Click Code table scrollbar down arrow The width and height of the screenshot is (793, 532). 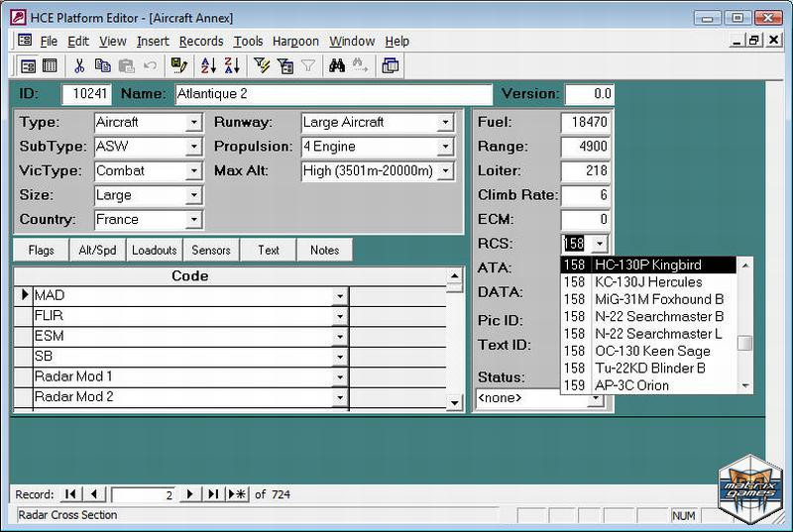454,403
